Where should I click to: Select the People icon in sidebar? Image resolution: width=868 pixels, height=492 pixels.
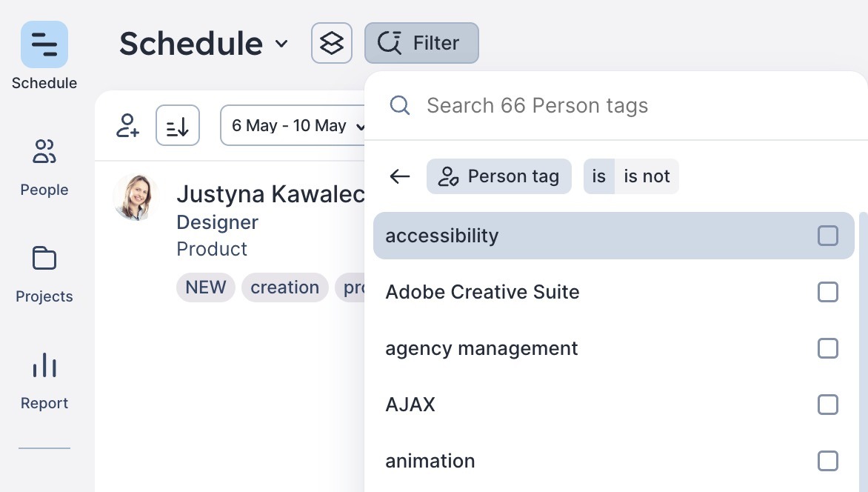44,152
